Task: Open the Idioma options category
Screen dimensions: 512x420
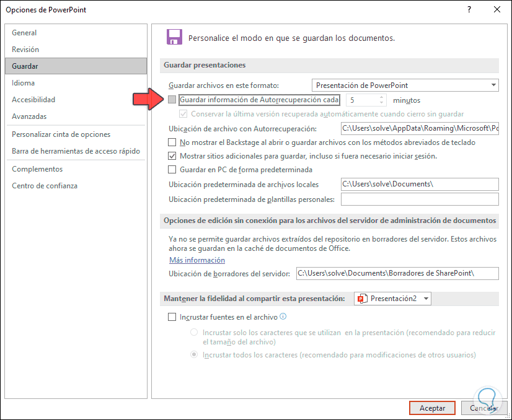Action: coord(76,83)
